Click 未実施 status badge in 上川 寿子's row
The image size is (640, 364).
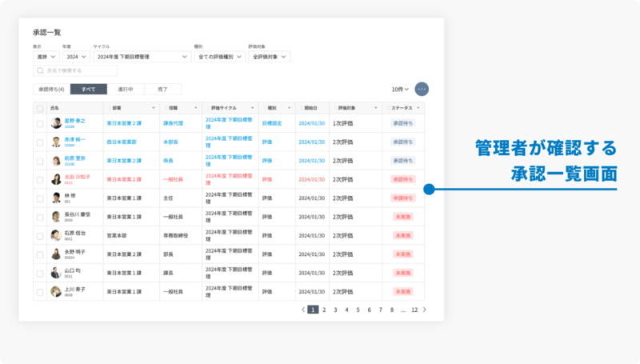pos(403,292)
